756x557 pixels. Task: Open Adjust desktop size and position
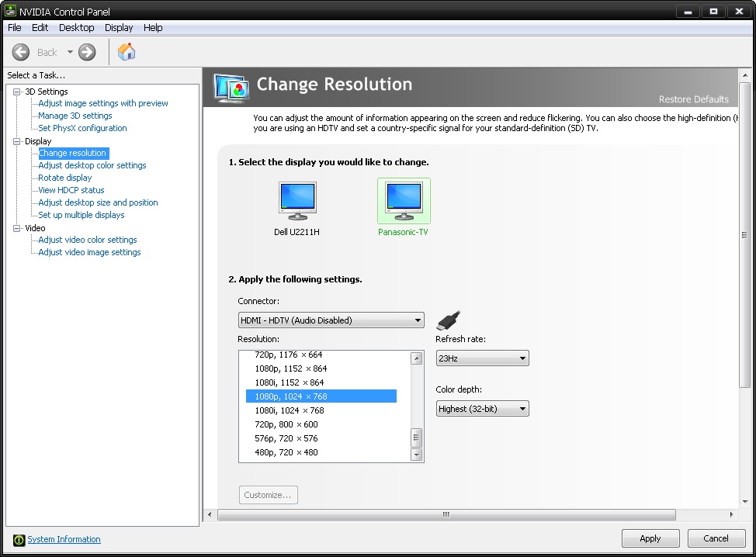(98, 202)
